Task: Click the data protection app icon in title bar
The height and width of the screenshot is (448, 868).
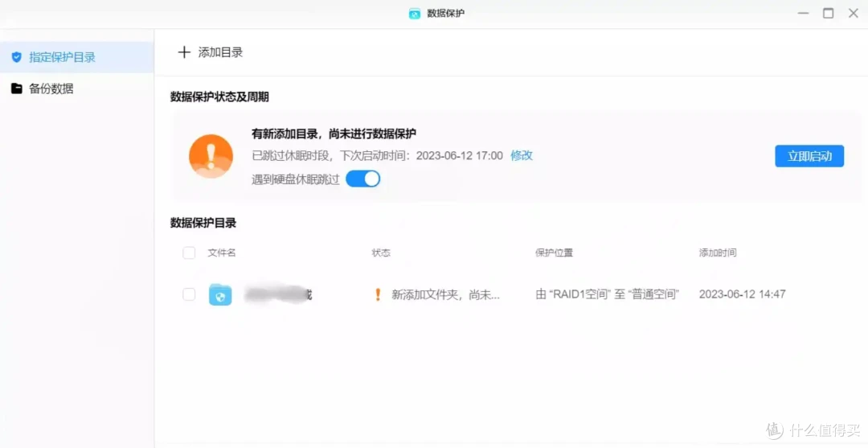Action: (x=415, y=14)
